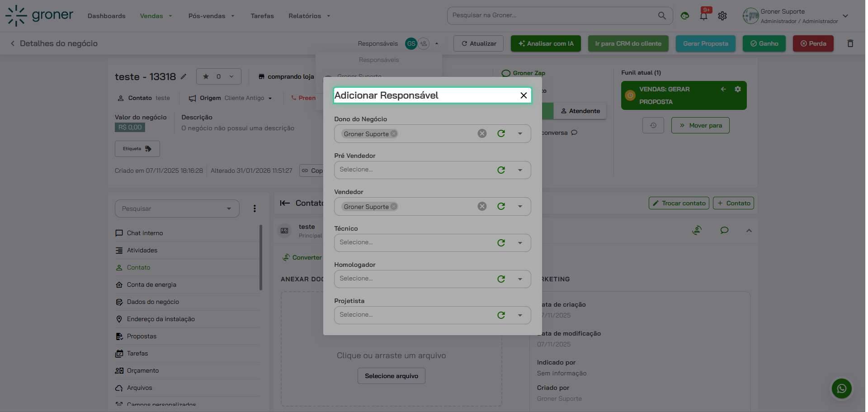Open the Vendas menu
This screenshot has width=868, height=412.
(x=156, y=16)
